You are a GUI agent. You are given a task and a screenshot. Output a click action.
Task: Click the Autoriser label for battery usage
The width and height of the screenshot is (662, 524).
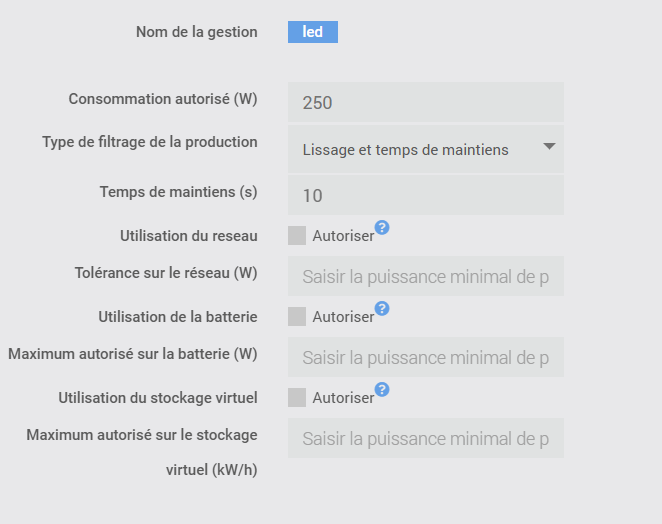[x=342, y=318]
